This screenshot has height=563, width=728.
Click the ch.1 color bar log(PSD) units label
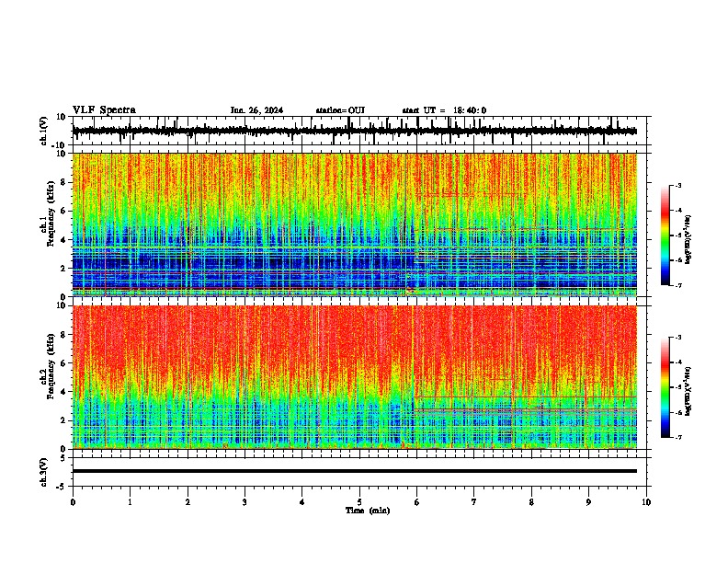coord(688,240)
